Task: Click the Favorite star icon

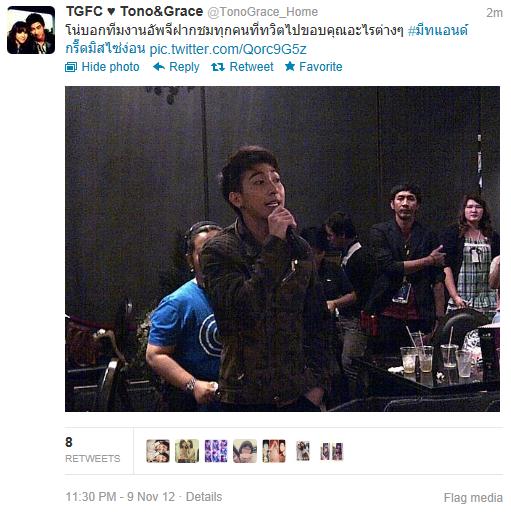Action: coord(290,66)
